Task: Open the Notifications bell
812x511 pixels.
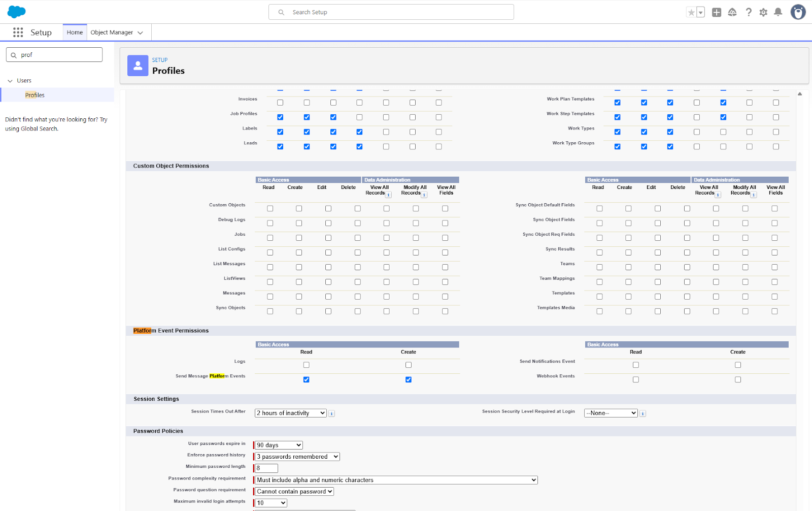Action: click(x=777, y=13)
